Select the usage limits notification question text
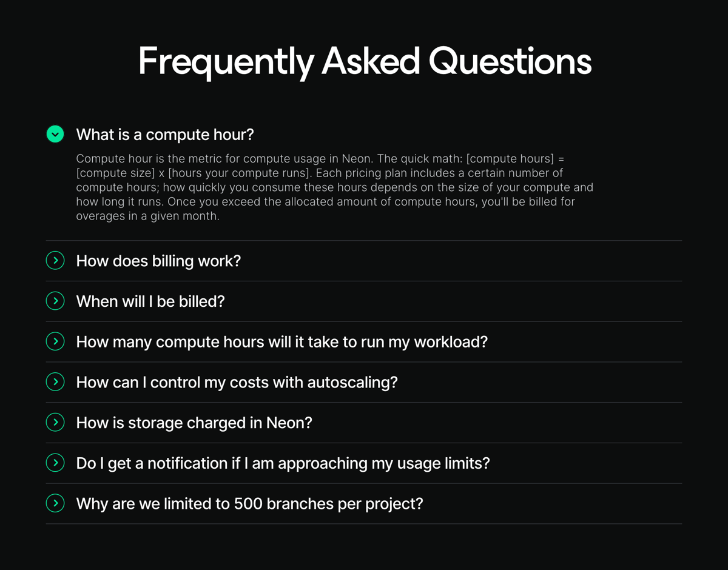Screen dimensions: 728x570 [x=282, y=463]
